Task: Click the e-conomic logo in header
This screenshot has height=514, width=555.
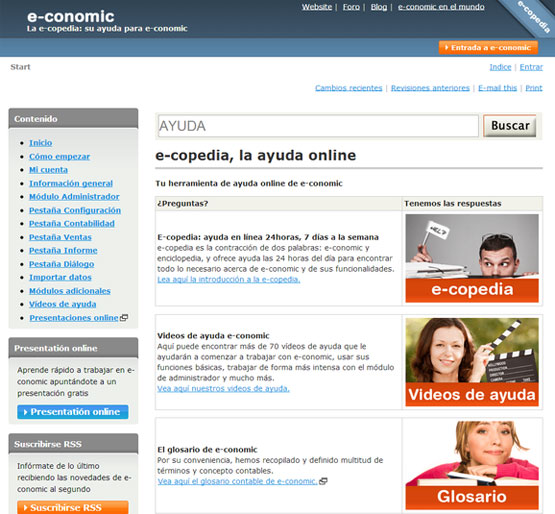Action: 71,16
